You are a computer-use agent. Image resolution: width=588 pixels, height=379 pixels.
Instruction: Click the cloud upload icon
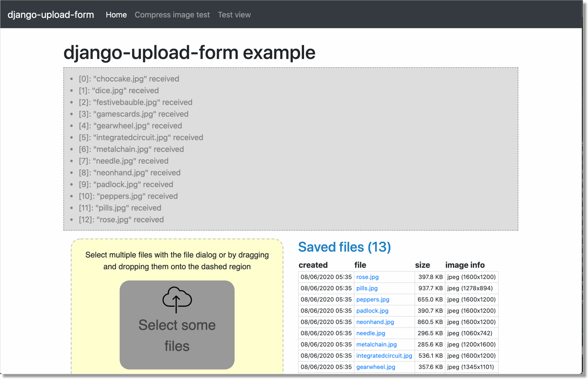pos(177,299)
